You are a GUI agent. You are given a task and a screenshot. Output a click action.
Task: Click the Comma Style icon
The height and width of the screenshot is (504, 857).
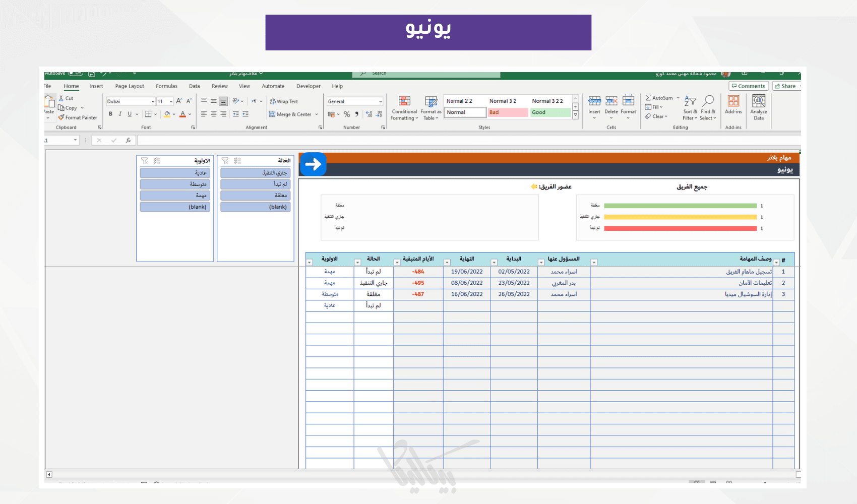click(357, 114)
